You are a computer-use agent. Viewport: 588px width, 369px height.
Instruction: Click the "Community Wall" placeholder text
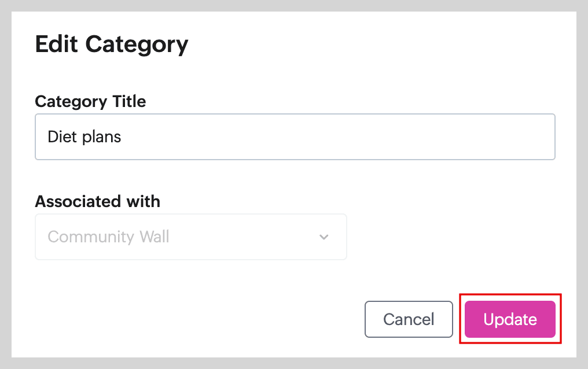click(108, 237)
